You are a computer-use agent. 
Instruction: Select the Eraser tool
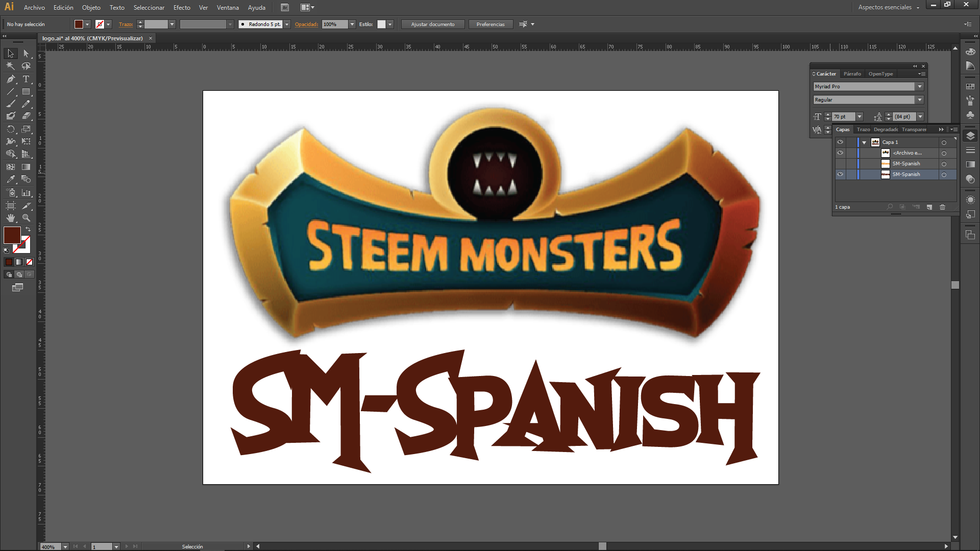26,116
